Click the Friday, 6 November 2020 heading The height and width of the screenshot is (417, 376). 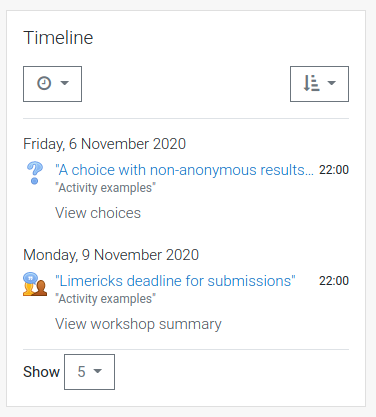(104, 144)
